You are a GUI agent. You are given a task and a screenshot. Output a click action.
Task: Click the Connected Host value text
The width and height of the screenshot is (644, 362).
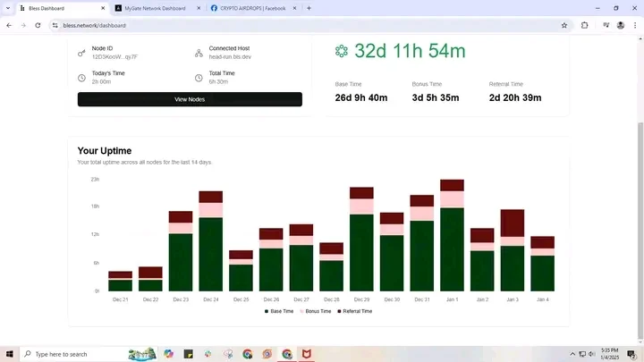(230, 57)
